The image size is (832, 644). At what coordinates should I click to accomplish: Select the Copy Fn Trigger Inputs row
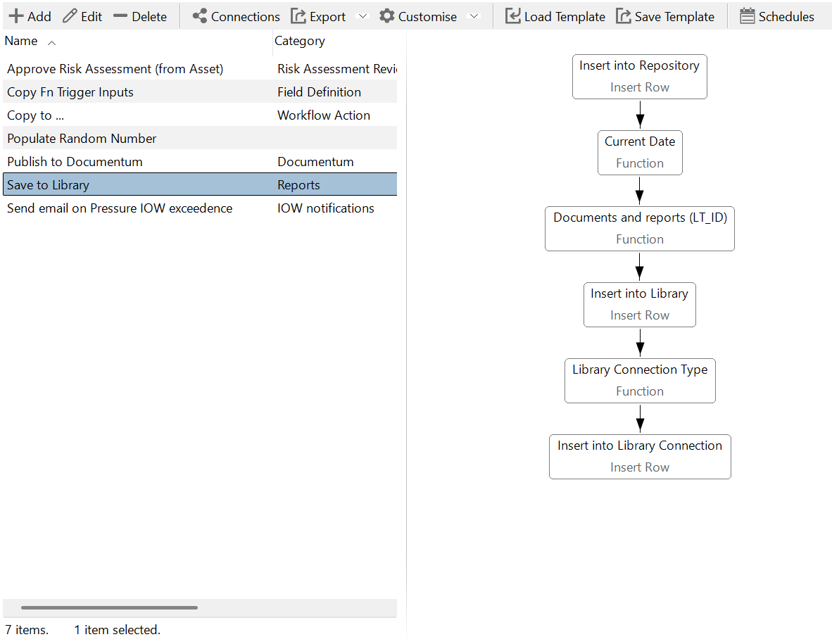(x=199, y=91)
